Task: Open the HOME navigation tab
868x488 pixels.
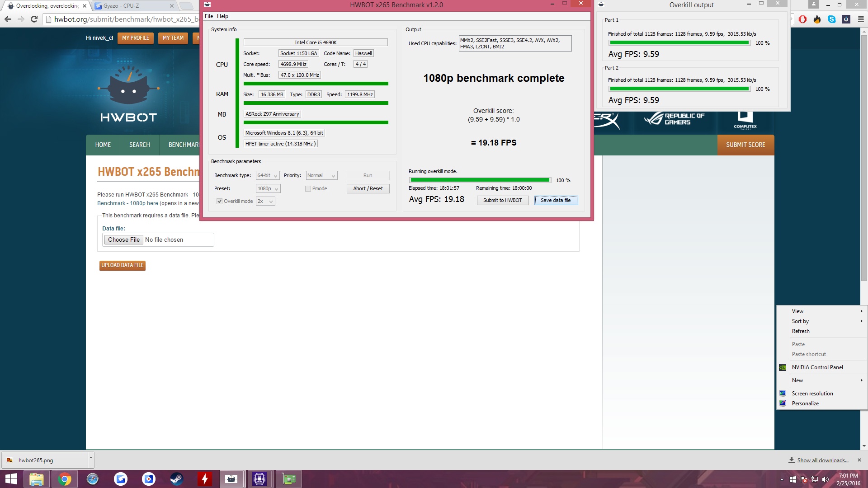Action: pyautogui.click(x=103, y=145)
